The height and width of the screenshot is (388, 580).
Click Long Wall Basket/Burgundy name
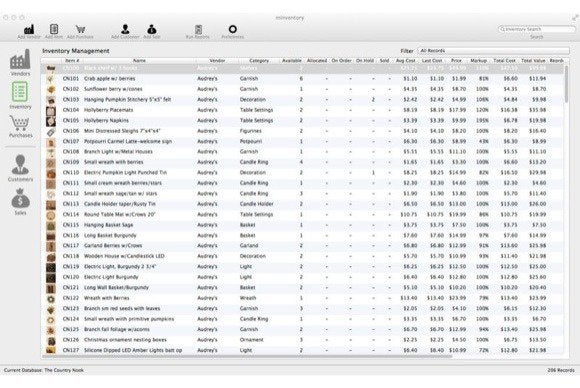click(x=116, y=288)
